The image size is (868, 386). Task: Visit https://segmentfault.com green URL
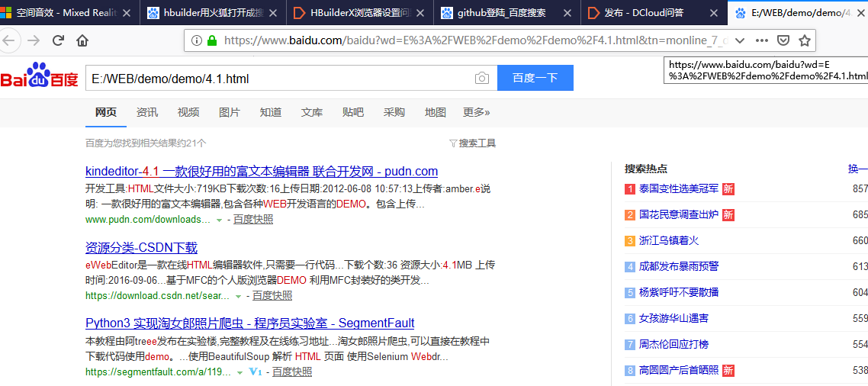(159, 372)
